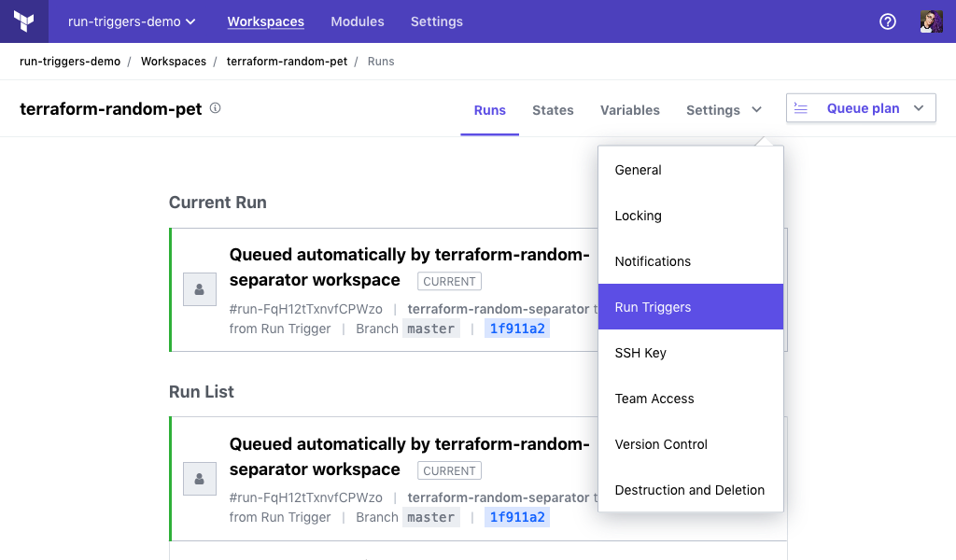Switch to the Variables tab
Screen dimensions: 956x560
pos(630,110)
